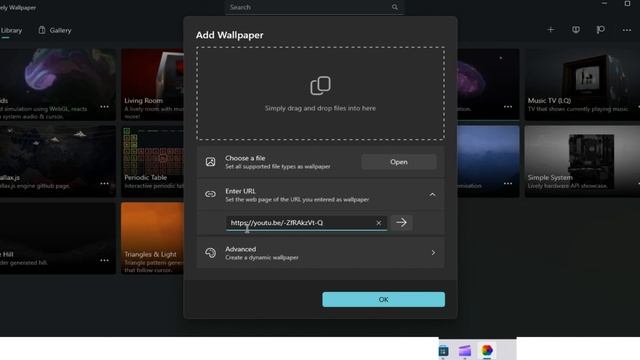Click the plus Add Wallpaper icon

pos(551,29)
